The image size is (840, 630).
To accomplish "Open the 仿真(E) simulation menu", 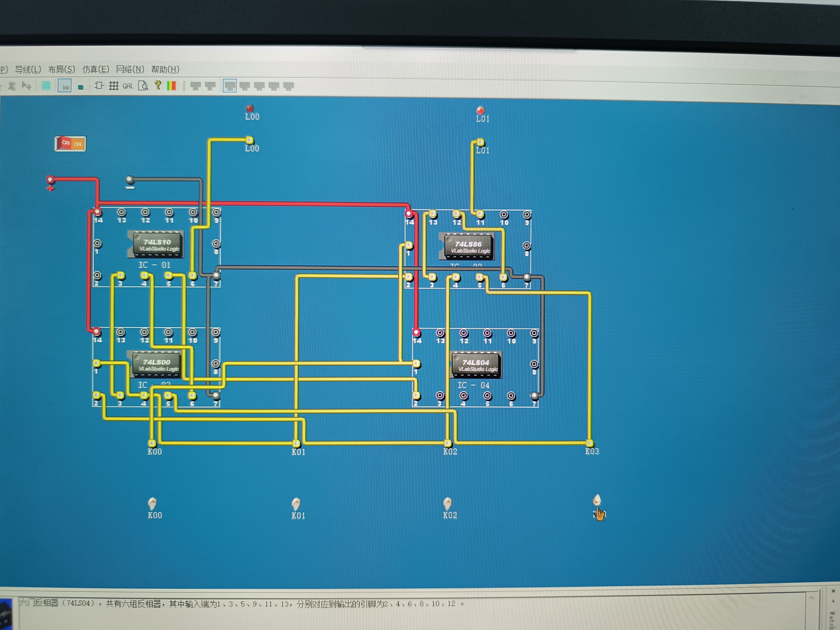I will [x=96, y=70].
